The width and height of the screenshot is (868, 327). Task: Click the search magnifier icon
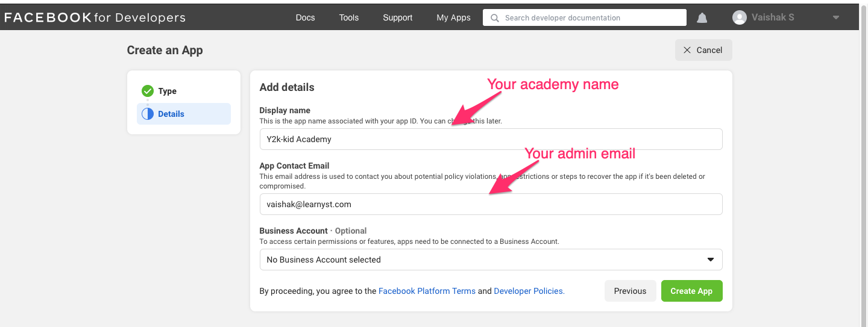[x=495, y=18]
